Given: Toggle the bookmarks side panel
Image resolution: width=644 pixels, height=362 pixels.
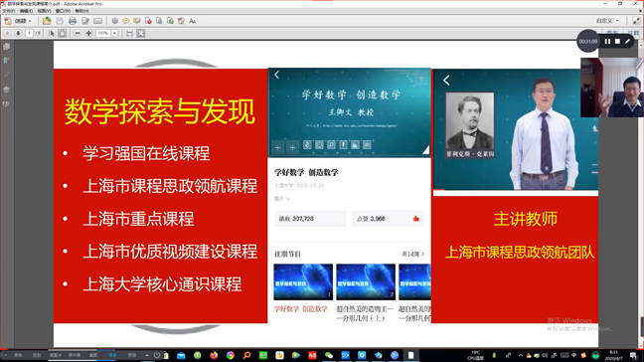Looking at the screenshot, I should point(7,61).
